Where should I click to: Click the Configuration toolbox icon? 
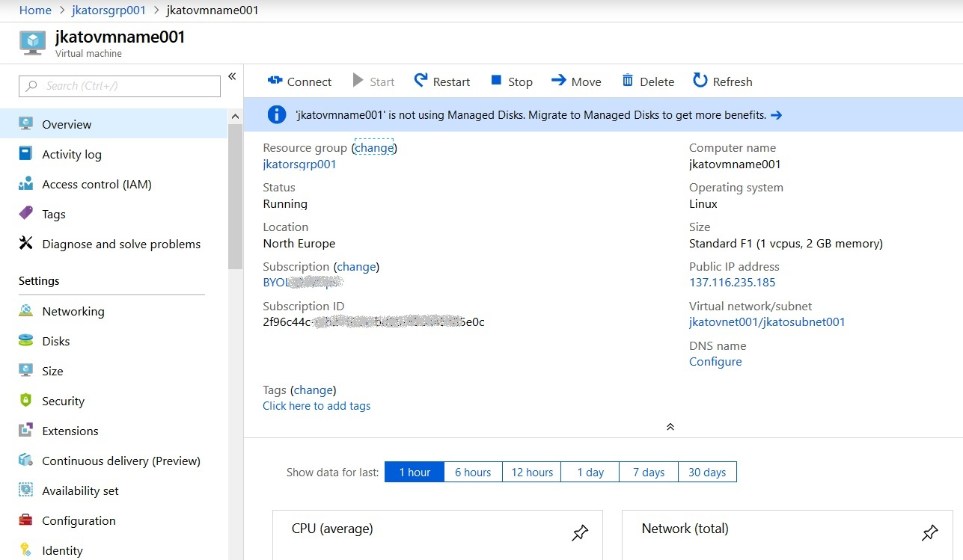pos(26,520)
